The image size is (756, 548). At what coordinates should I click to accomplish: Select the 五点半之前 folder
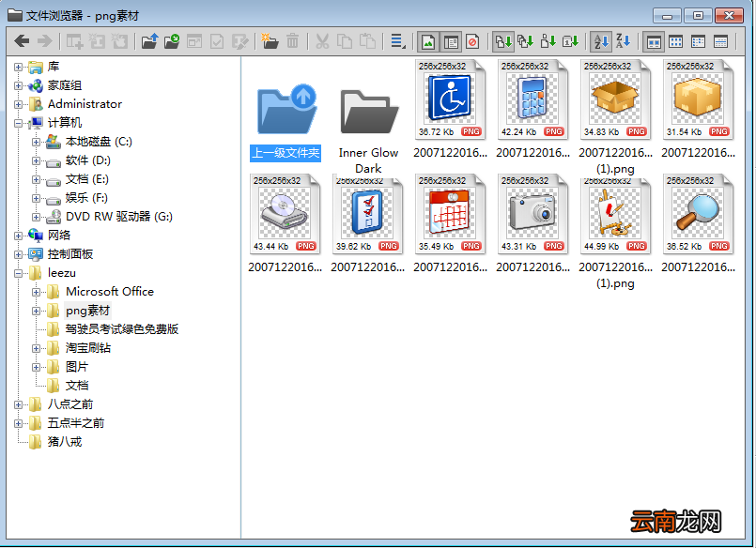(x=76, y=423)
